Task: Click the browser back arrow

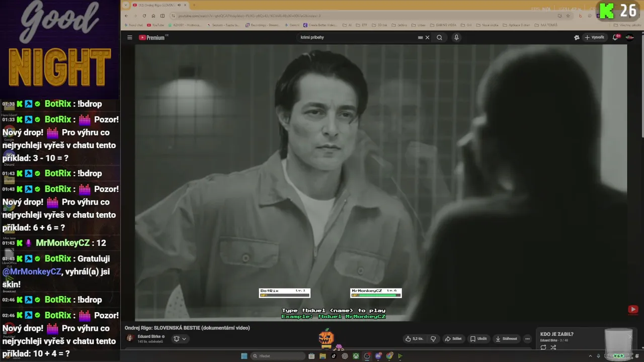Action: click(x=126, y=16)
